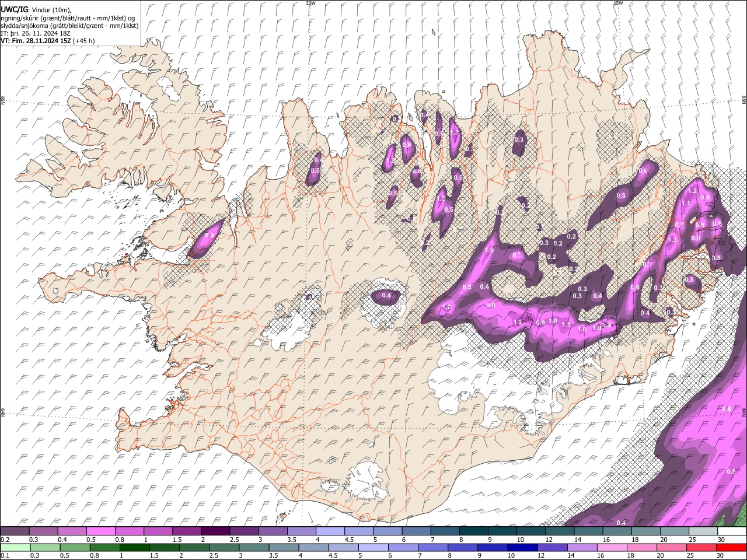The width and height of the screenshot is (747, 560).
Task: Pick the dark grey-purple 0.2 swatch in the snow legend
Action: (x=15, y=531)
